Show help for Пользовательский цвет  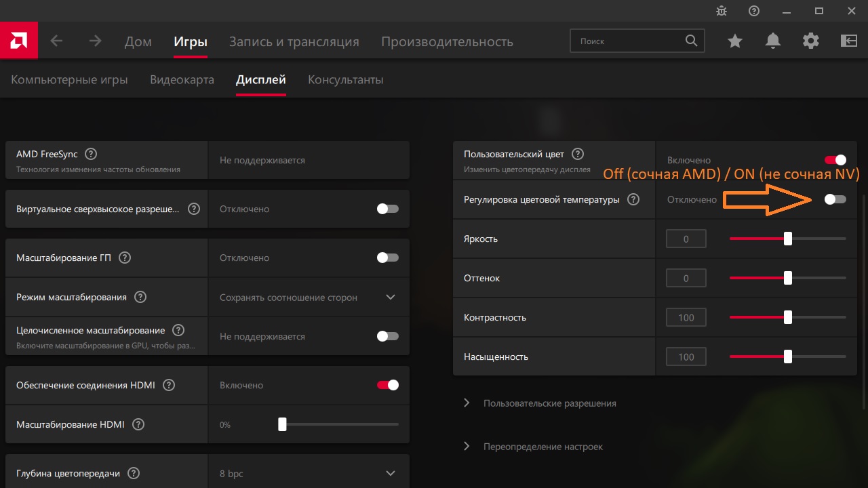(x=578, y=155)
